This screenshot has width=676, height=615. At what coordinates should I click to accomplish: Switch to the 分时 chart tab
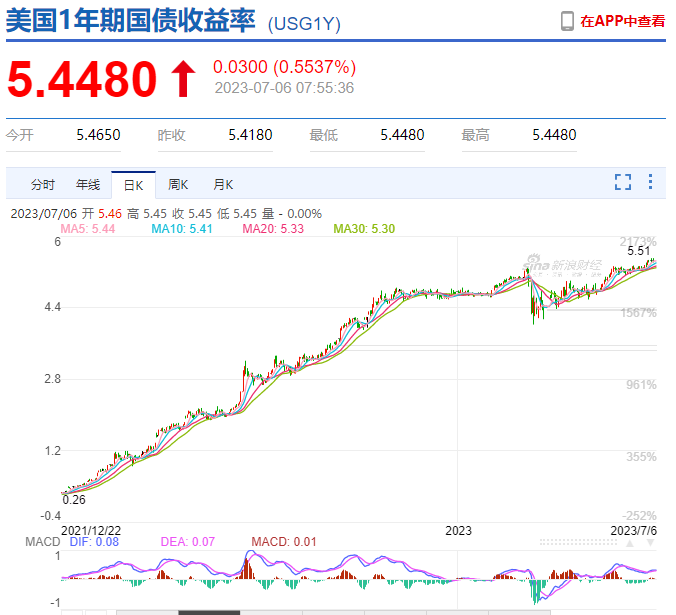pyautogui.click(x=43, y=185)
